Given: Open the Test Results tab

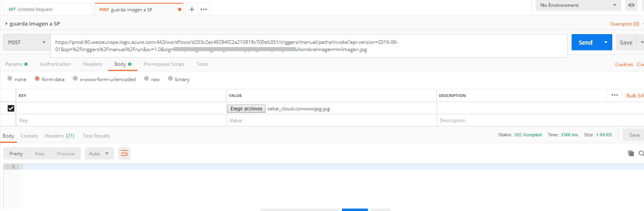Looking at the screenshot, I should (96, 136).
